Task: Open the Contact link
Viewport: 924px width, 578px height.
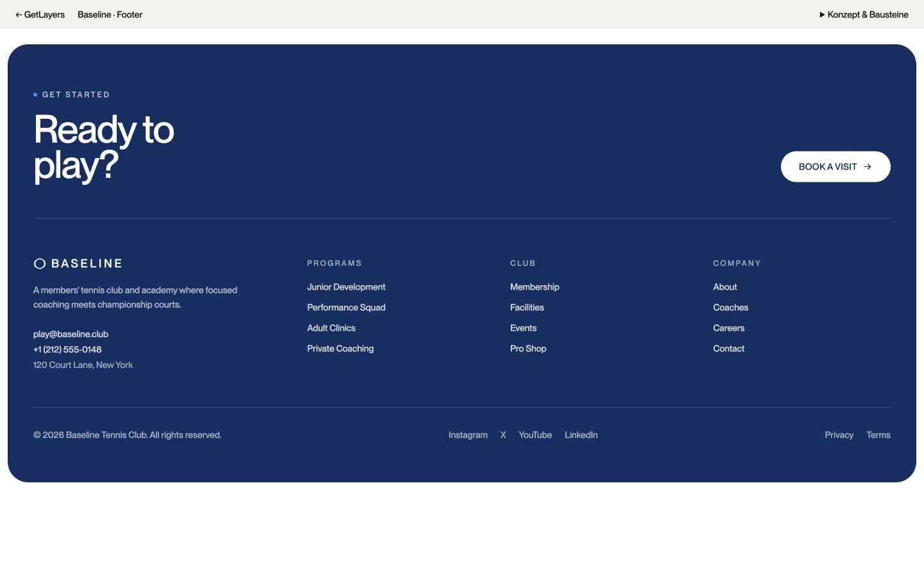Action: 729,349
